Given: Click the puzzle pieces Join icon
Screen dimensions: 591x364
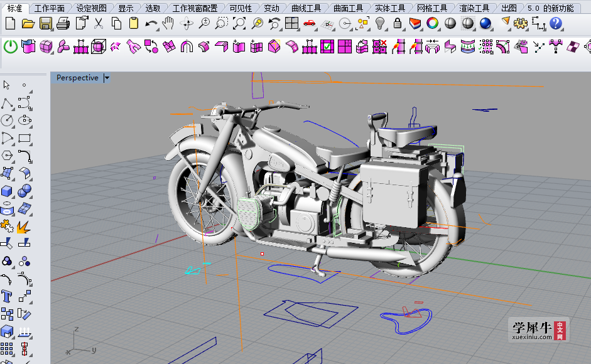Looking at the screenshot, I should [7, 227].
